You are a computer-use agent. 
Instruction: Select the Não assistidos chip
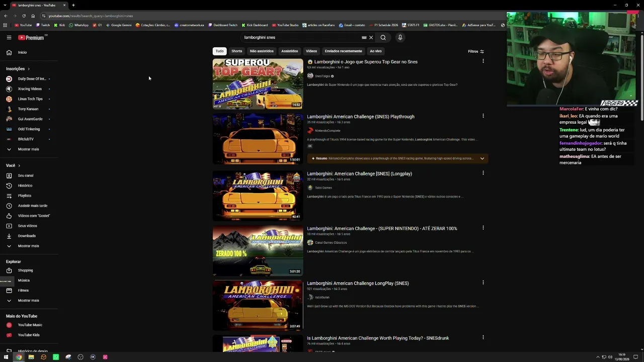coord(262,51)
